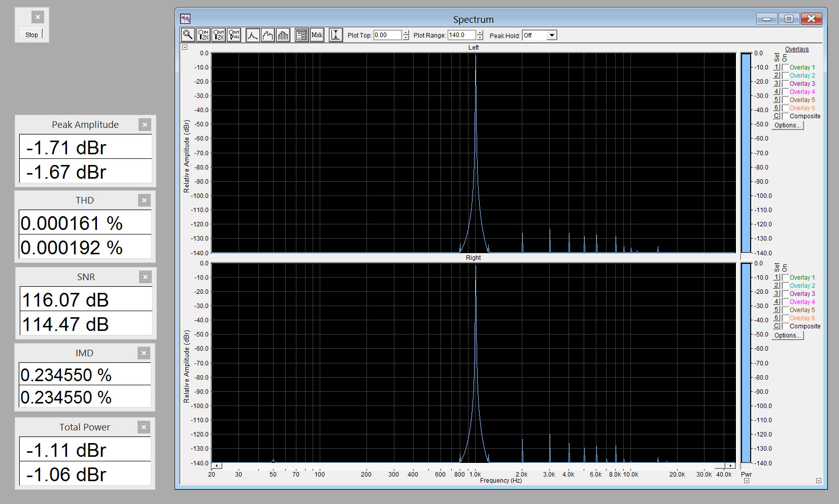Click the Zoom In 2X icon
Viewport: 839px width, 504px height.
pos(203,35)
